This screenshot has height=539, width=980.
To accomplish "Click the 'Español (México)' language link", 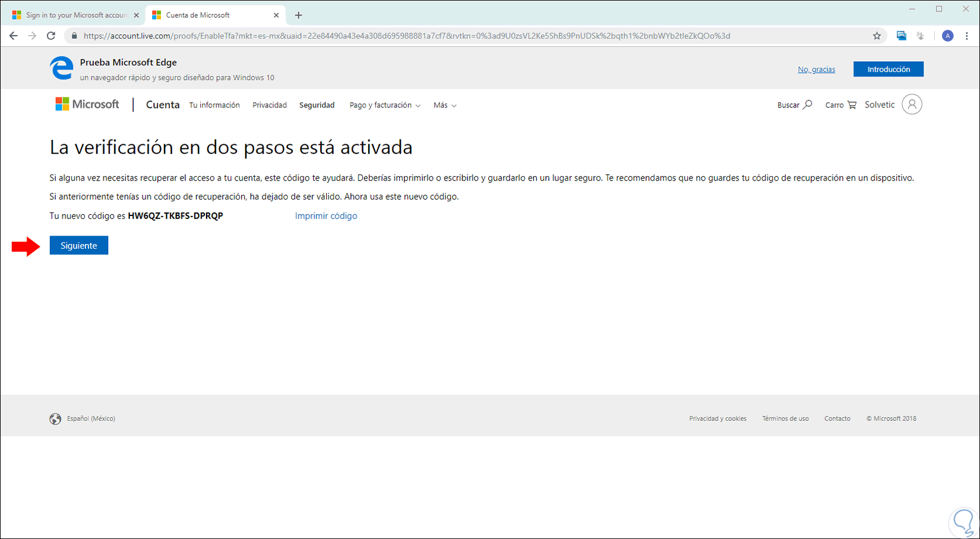I will [x=91, y=418].
